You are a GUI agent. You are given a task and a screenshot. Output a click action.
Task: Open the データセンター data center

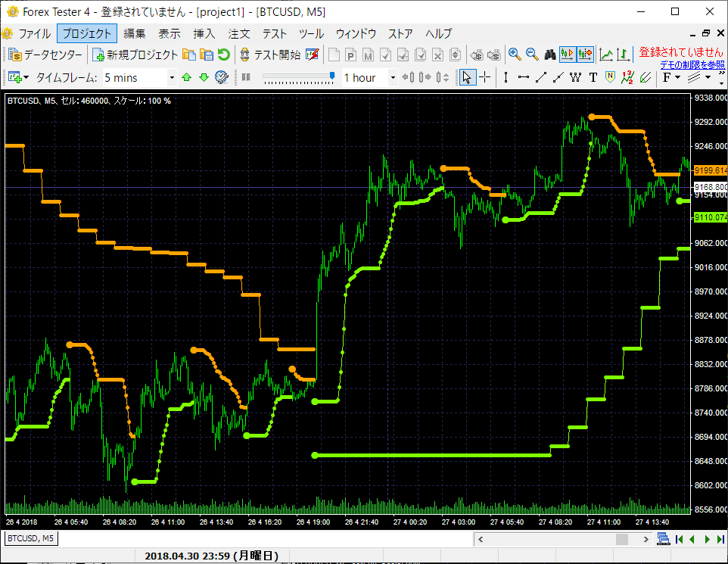point(45,55)
